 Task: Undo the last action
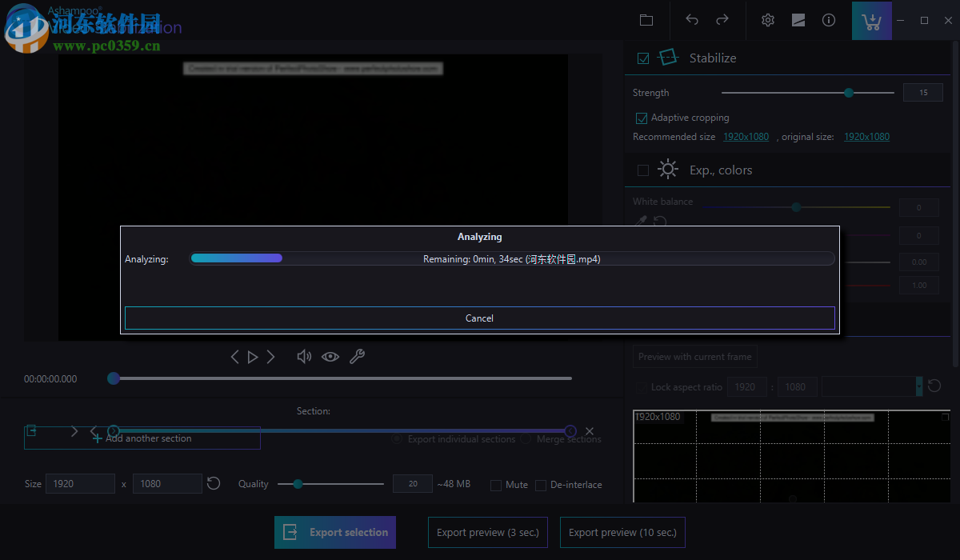pos(691,20)
